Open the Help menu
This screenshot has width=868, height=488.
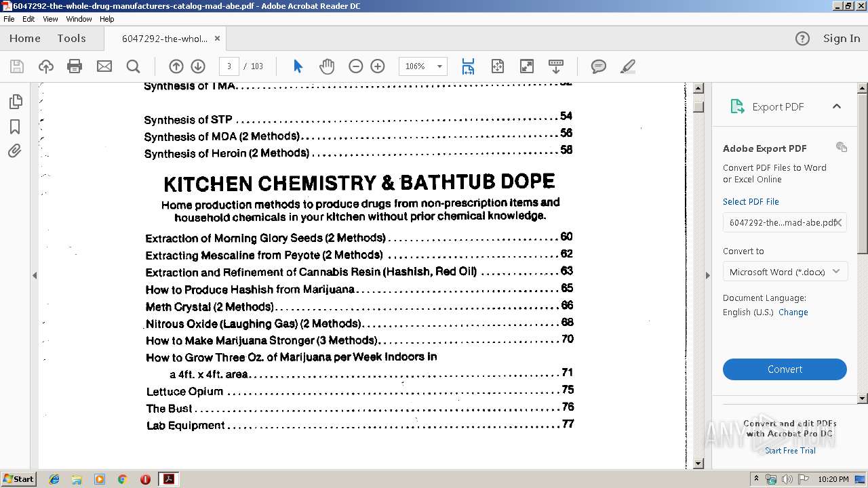click(106, 19)
